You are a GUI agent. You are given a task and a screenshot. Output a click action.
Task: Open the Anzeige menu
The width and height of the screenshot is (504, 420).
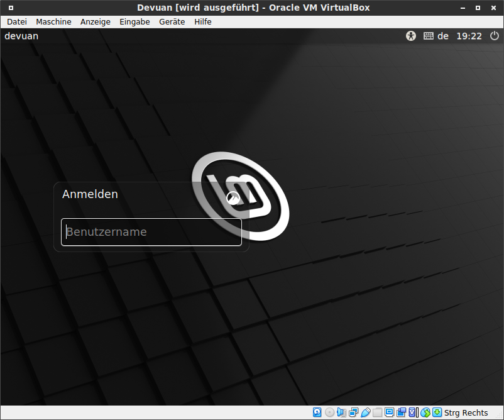96,22
